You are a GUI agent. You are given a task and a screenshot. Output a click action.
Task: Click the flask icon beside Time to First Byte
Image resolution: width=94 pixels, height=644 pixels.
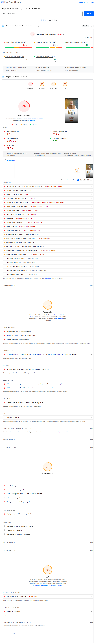(54, 57)
